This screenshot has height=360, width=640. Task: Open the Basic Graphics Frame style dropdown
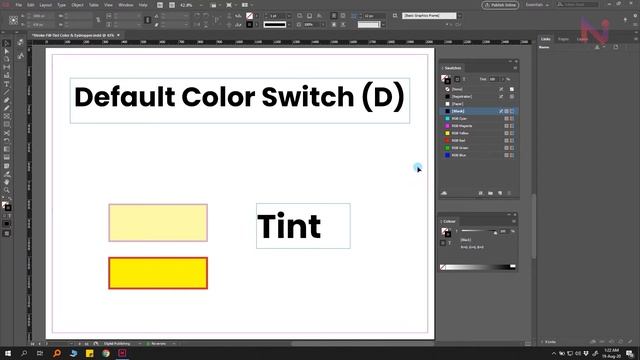(x=460, y=16)
